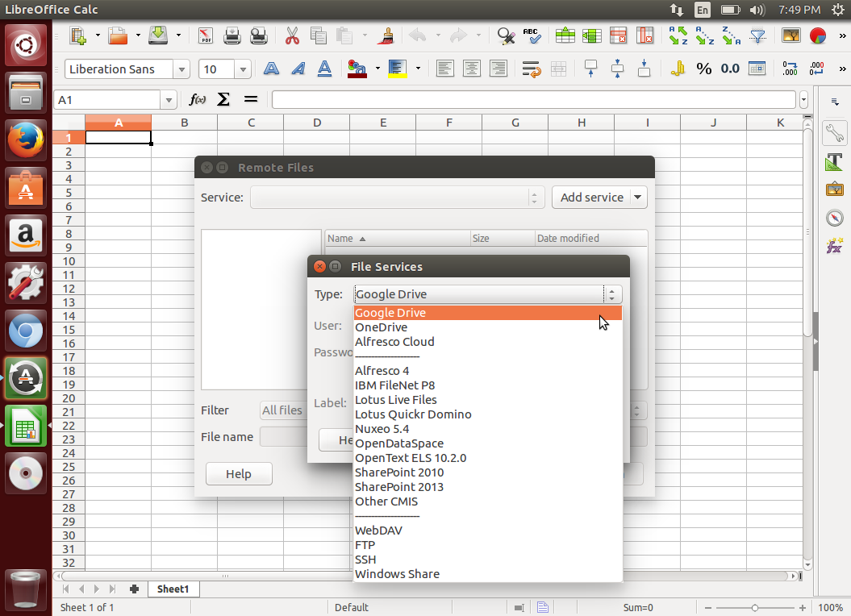This screenshot has width=851, height=616.
Task: Click the Sum sigma icon
Action: click(224, 100)
